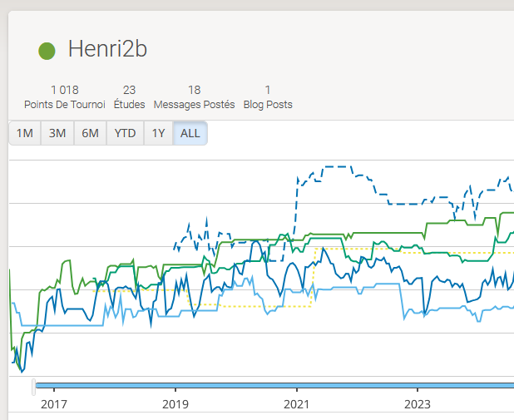Select the 1M time range
The image size is (514, 420).
tap(25, 133)
